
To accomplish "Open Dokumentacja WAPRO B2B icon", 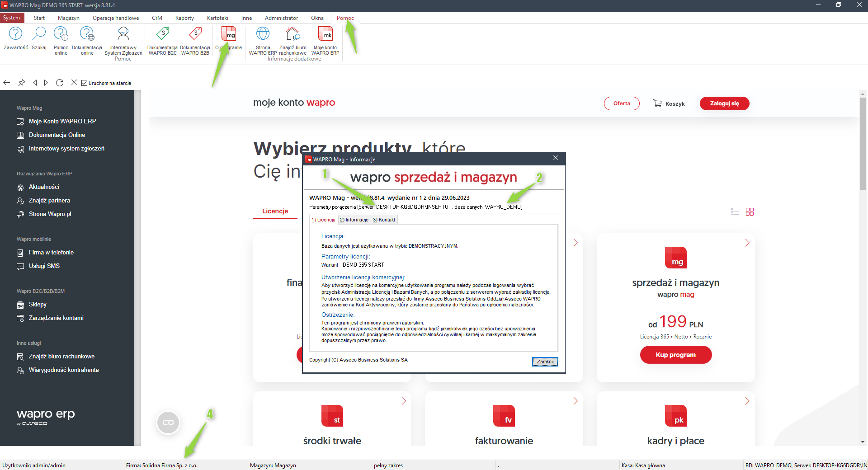I will [195, 33].
